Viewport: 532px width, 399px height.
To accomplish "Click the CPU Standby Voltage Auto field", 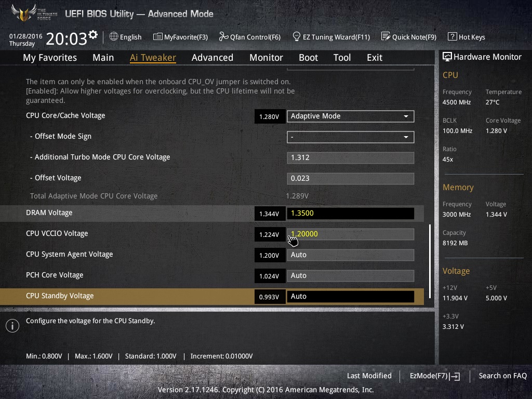I will coord(351,297).
